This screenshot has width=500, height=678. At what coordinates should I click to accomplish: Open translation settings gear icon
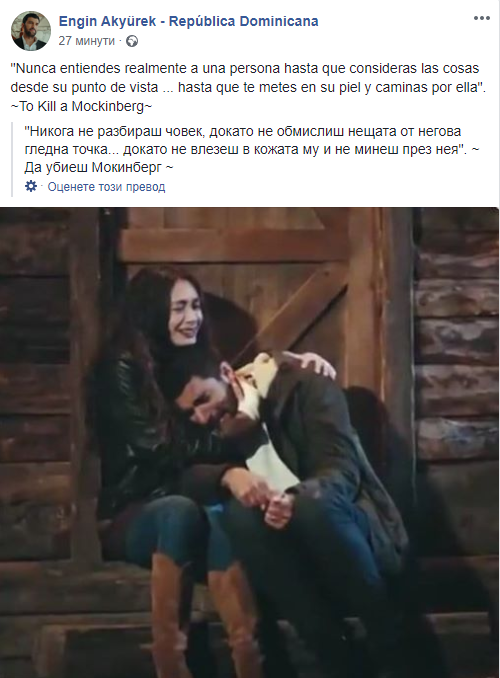pos(31,186)
